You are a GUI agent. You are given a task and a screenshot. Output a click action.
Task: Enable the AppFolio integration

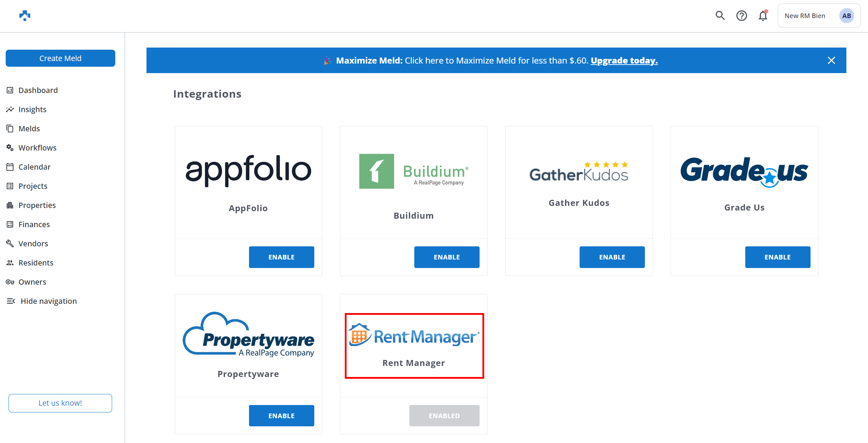pos(281,257)
